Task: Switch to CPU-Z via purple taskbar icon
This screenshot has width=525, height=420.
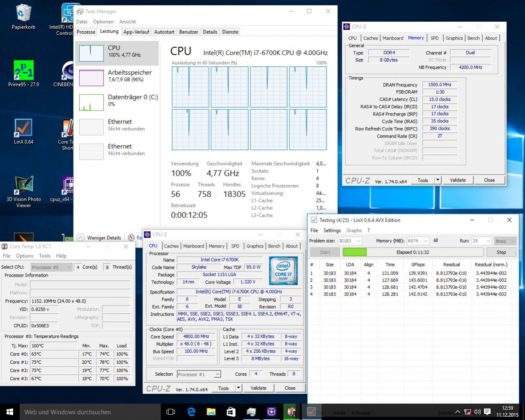Action: (271, 412)
